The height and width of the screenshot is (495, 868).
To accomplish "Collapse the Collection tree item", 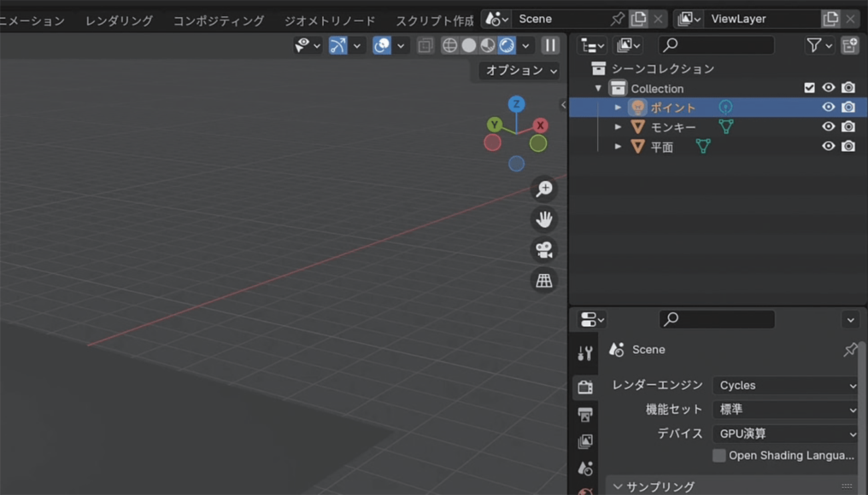I will (598, 88).
